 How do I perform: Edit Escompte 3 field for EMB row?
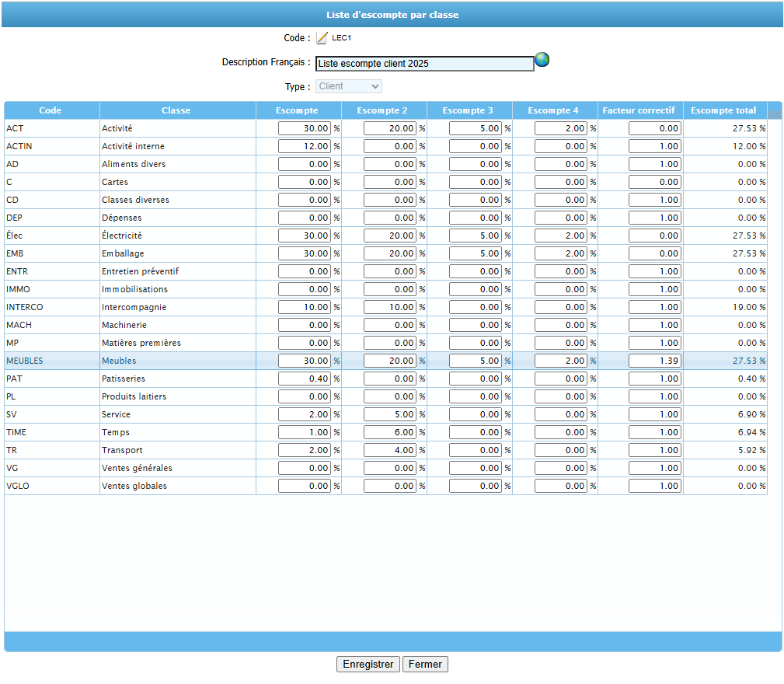pos(476,254)
